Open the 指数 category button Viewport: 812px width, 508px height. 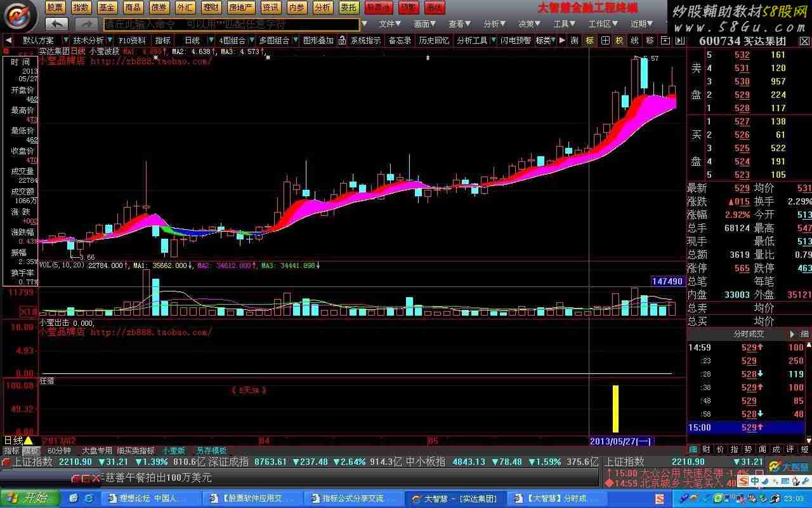coord(81,8)
